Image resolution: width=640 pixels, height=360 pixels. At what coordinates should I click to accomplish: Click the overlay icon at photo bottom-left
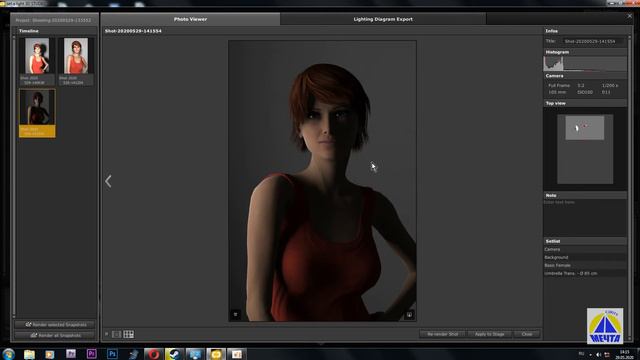coord(236,314)
